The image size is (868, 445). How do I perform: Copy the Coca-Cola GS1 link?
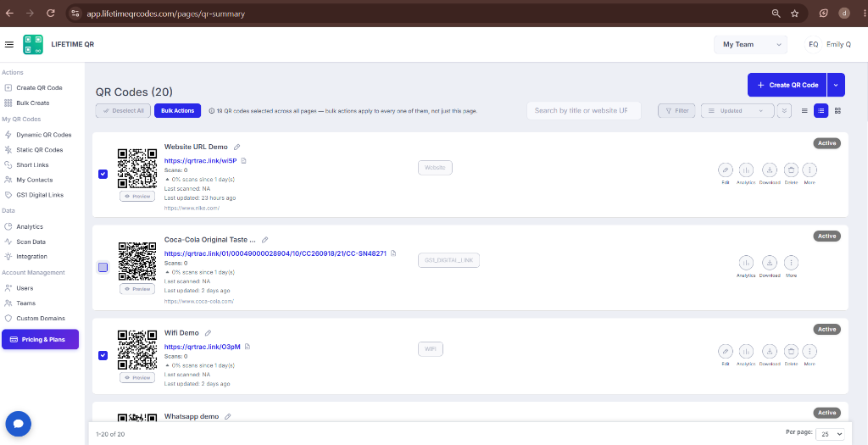(x=393, y=253)
